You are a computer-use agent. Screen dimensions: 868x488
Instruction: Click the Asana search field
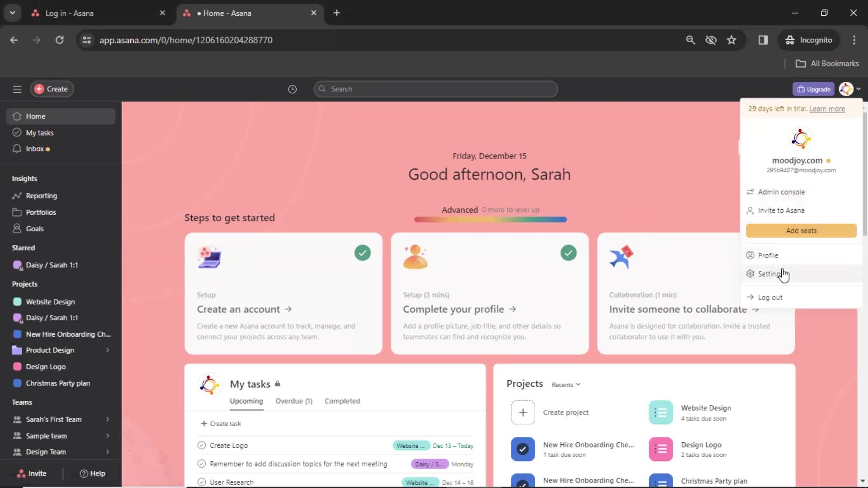[x=435, y=89]
